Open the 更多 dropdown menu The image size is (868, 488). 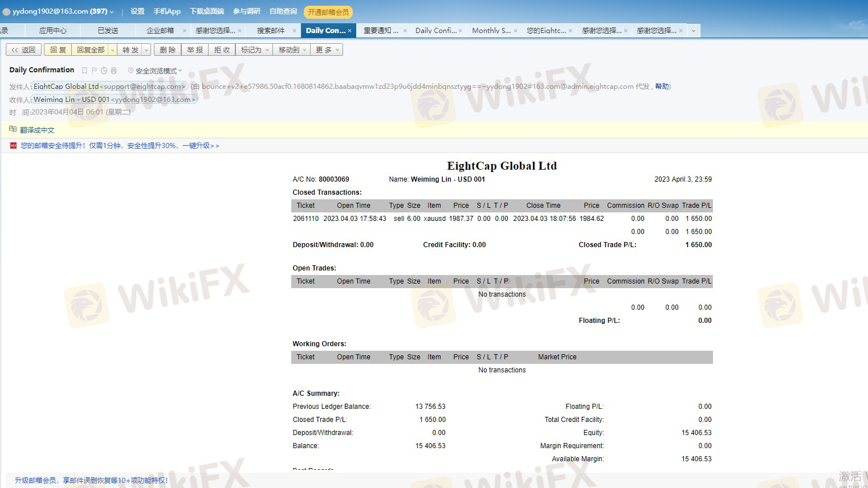pyautogui.click(x=327, y=50)
